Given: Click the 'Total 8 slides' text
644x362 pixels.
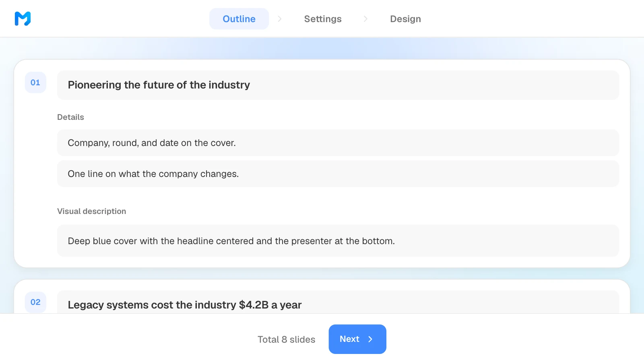Looking at the screenshot, I should pyautogui.click(x=286, y=339).
